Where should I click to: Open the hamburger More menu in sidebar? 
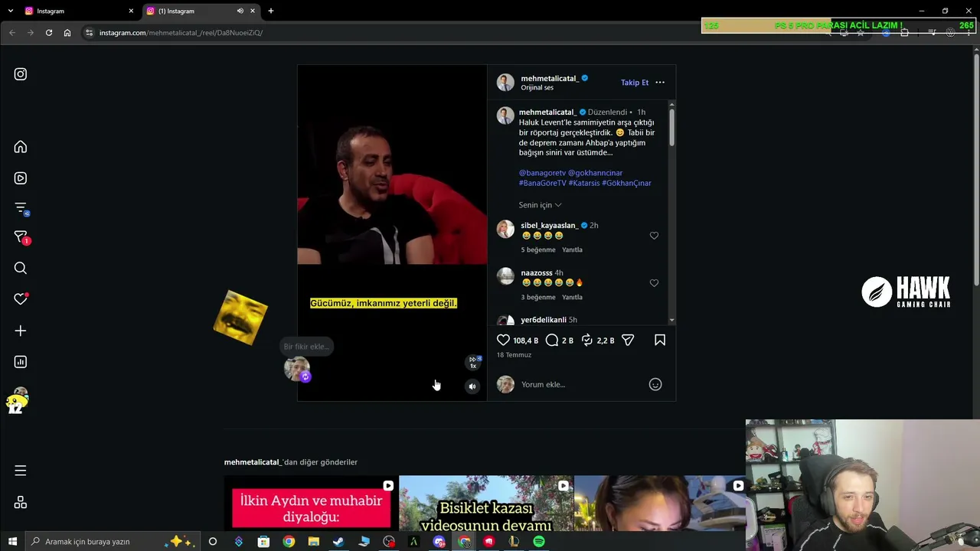[x=21, y=471]
